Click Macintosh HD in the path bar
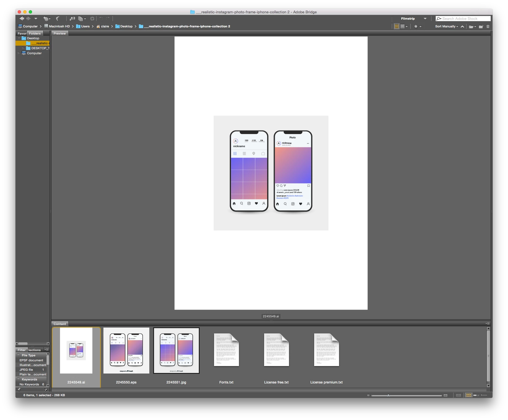This screenshot has height=420, width=508. pos(57,26)
